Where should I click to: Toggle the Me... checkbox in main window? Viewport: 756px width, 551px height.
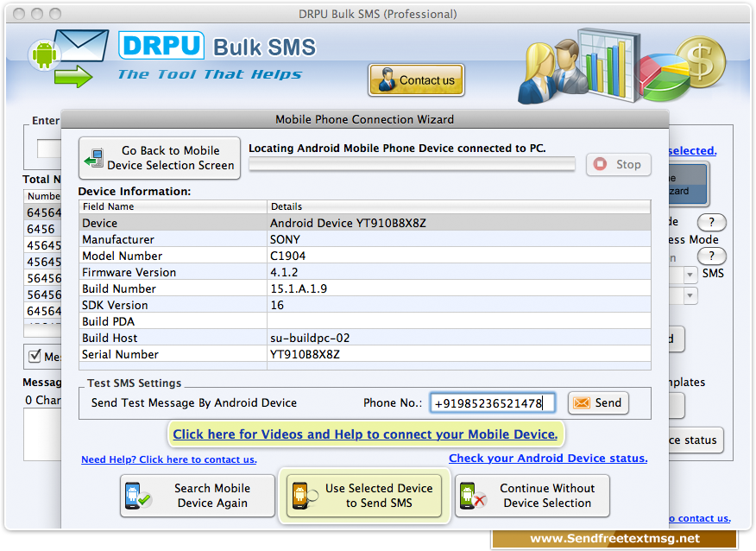35,356
